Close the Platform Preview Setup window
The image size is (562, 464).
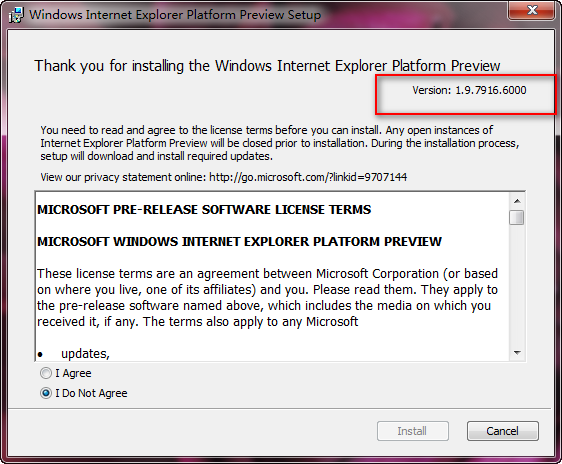tap(532, 10)
